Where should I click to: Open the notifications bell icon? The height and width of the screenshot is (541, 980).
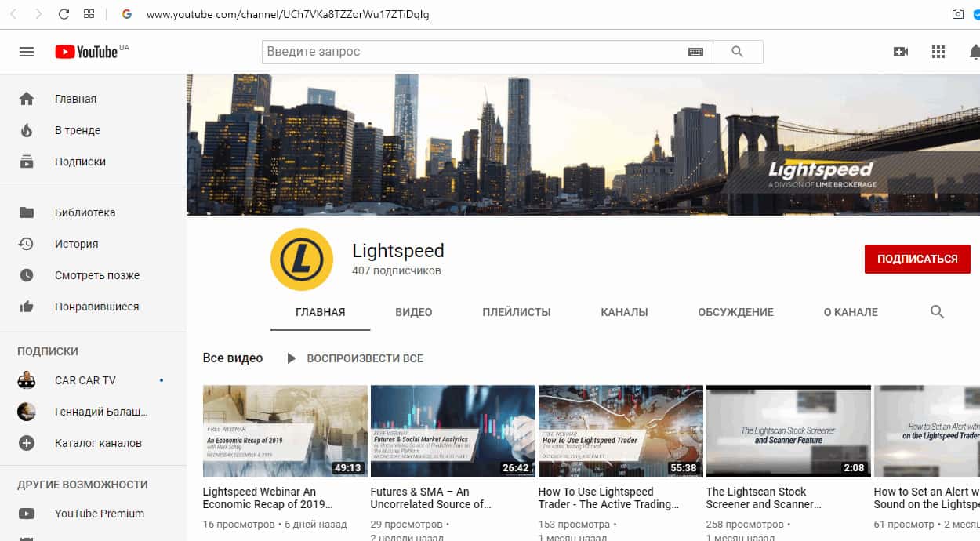975,52
